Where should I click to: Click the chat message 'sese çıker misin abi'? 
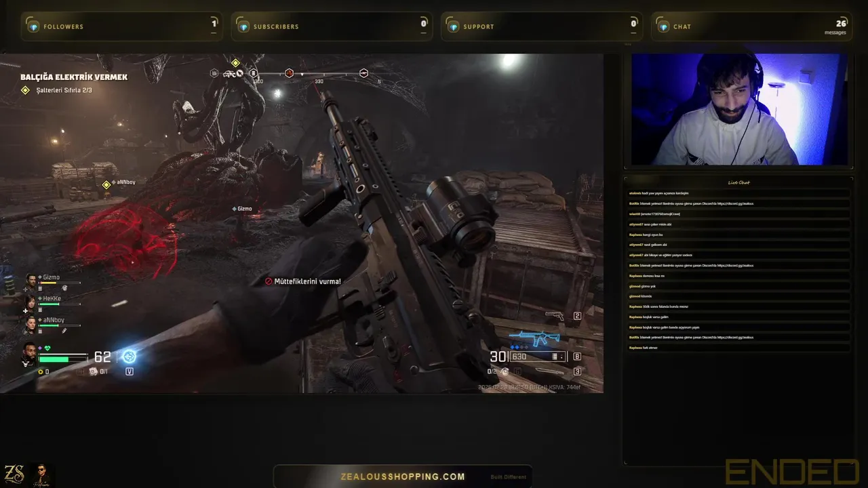pos(658,224)
